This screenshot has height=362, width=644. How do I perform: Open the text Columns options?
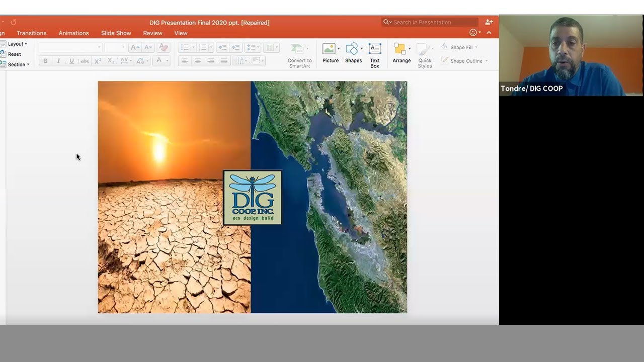point(271,47)
